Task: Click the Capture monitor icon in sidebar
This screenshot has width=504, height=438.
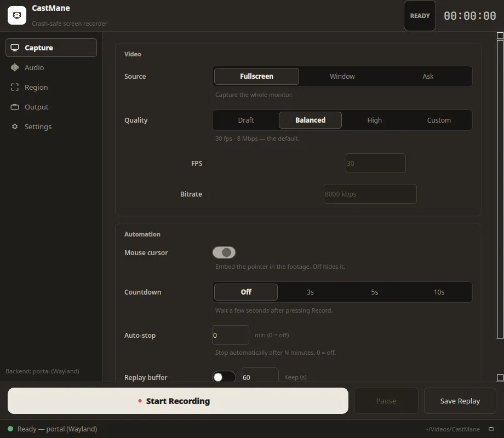Action: pyautogui.click(x=15, y=48)
